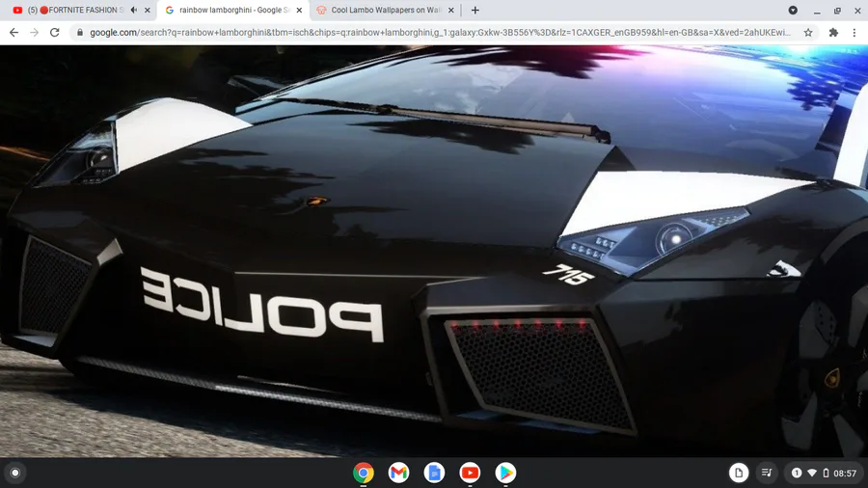Close the rainbow lamborghini tab

[300, 10]
